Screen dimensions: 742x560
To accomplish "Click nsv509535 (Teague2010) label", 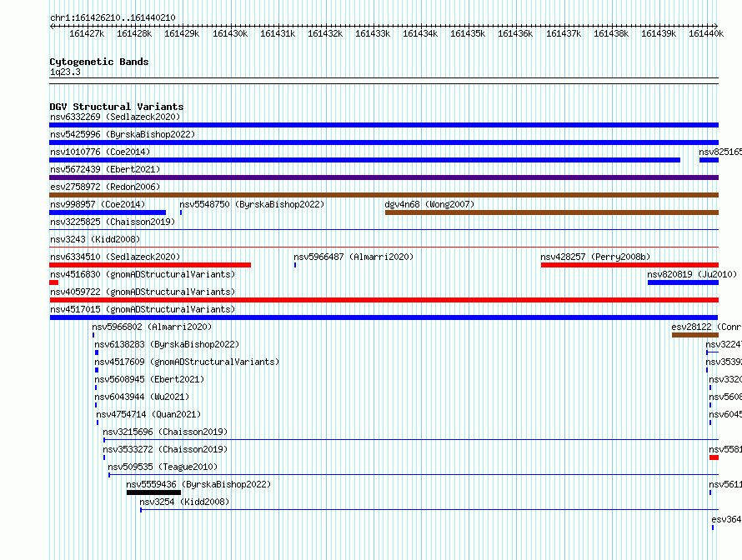I will (x=163, y=467).
